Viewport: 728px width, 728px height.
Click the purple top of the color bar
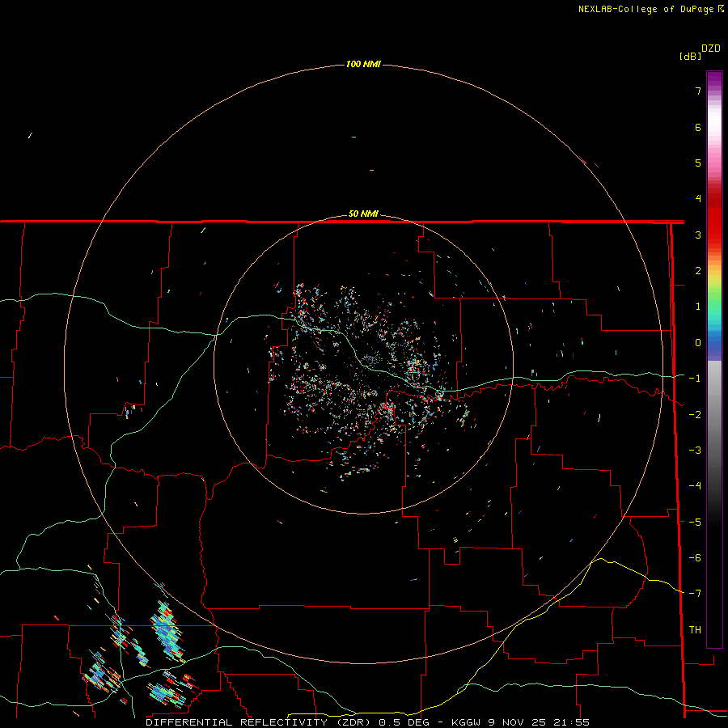pos(714,79)
